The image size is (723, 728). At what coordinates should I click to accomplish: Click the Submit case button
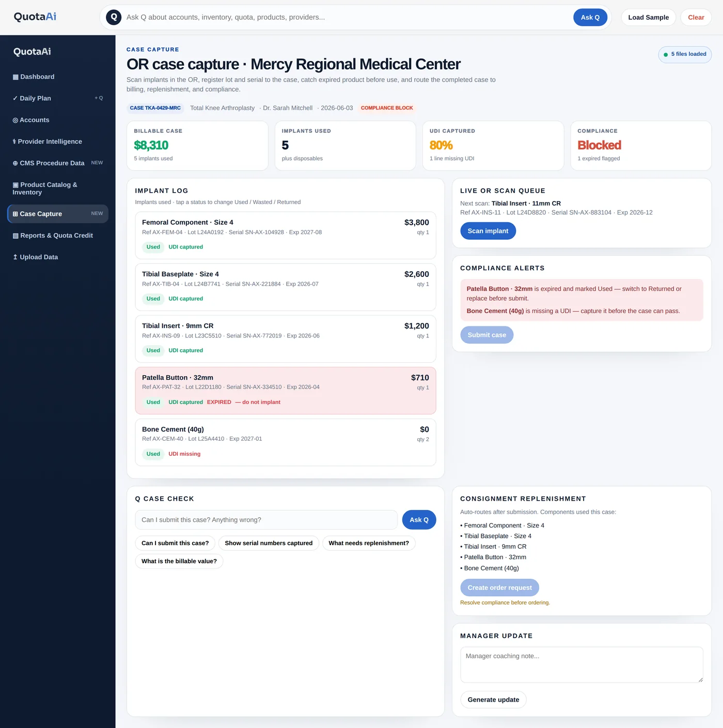pos(487,335)
